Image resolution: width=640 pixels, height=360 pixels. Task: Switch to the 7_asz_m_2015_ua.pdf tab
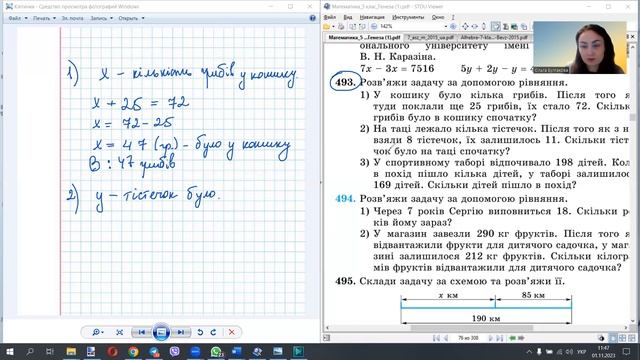[430, 37]
